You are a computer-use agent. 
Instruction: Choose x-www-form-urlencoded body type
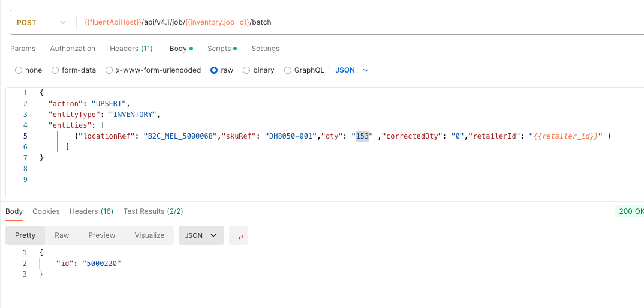109,70
